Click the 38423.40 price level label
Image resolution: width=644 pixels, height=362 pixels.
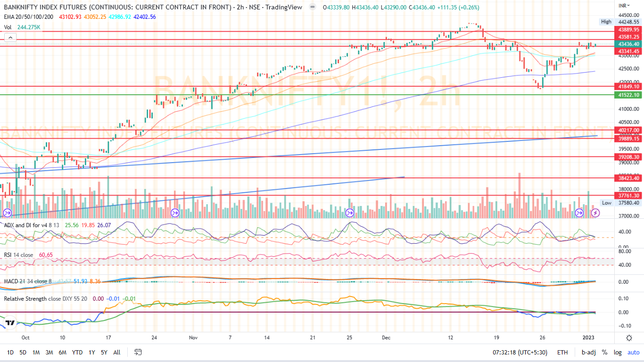pos(628,178)
